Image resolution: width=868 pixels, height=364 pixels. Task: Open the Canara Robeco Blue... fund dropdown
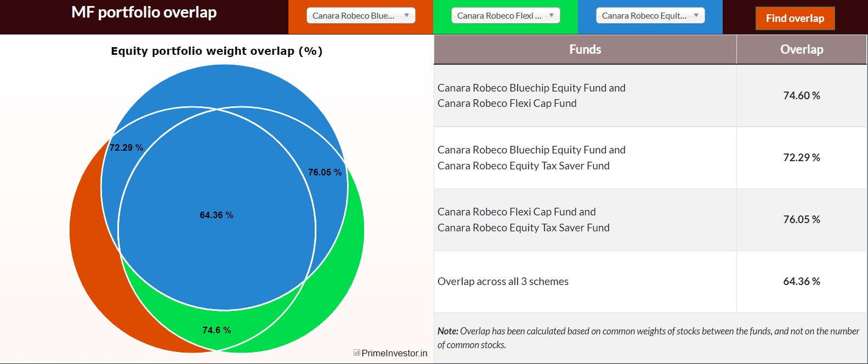point(361,16)
